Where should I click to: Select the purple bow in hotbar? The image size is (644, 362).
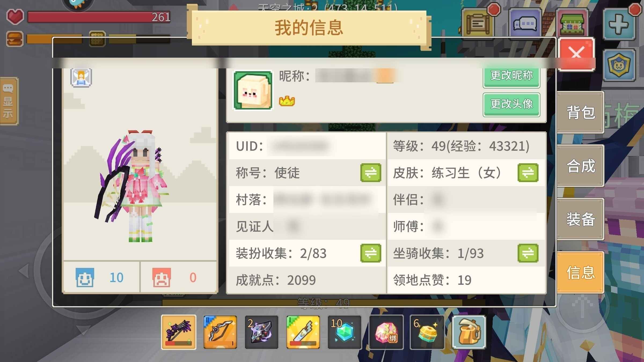coord(178,332)
